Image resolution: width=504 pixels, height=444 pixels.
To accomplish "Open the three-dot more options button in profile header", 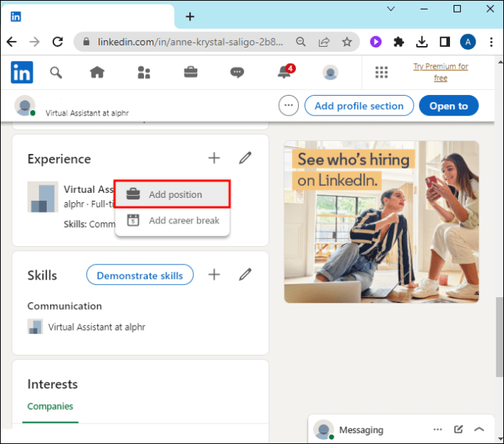I will [289, 105].
